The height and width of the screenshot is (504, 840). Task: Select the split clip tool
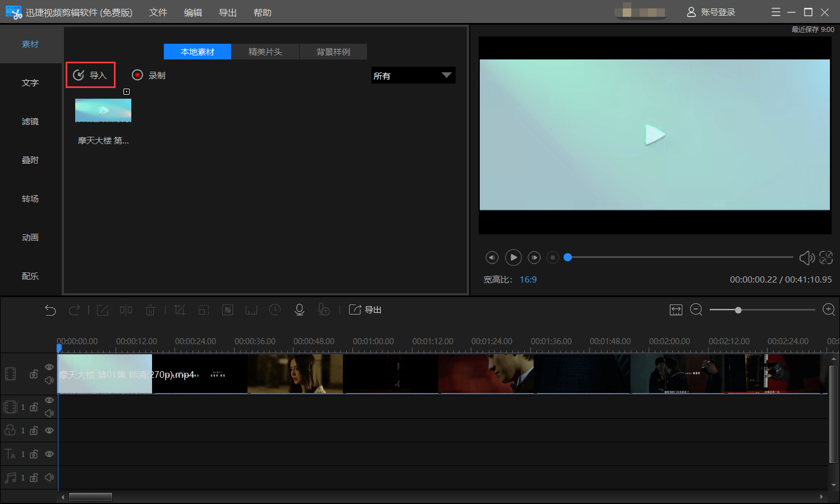[126, 310]
